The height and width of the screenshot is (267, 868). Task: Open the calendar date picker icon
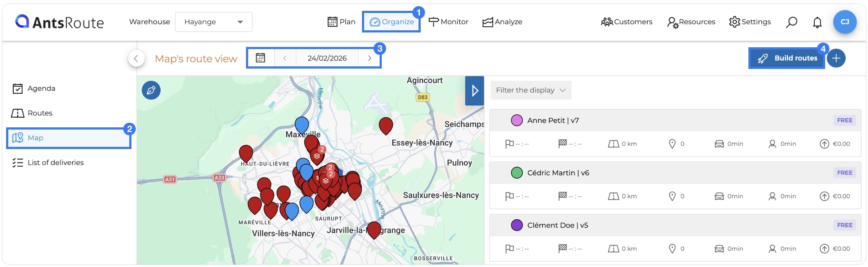(260, 58)
